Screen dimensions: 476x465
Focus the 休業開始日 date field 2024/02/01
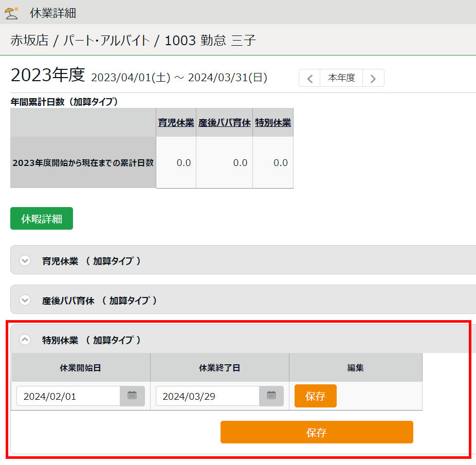[69, 396]
